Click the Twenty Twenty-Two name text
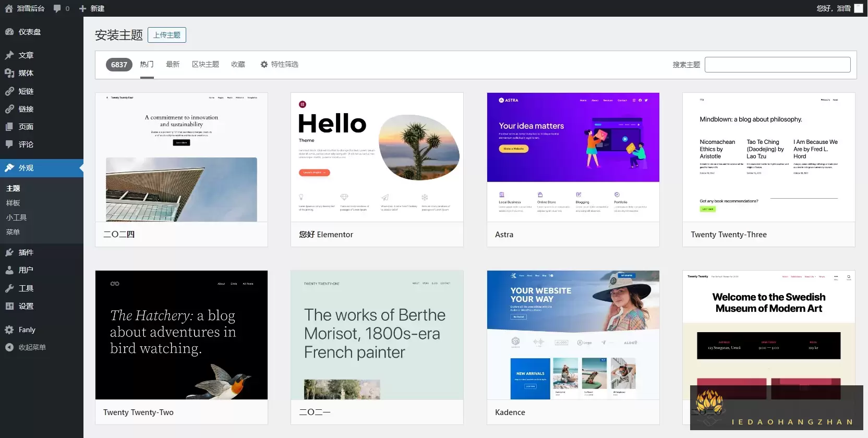The height and width of the screenshot is (438, 868). (138, 412)
